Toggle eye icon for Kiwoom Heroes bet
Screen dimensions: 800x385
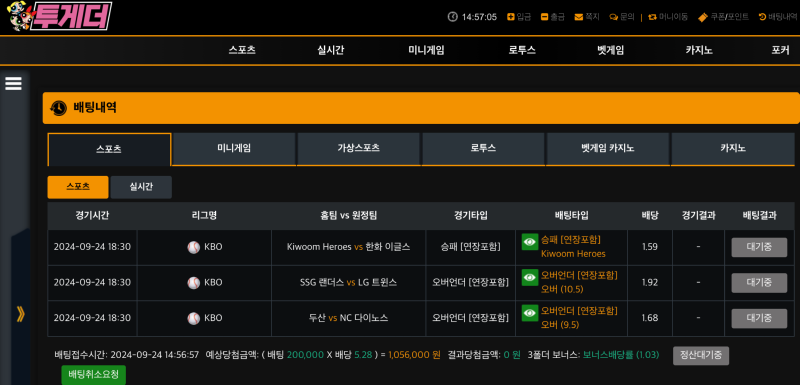(530, 241)
